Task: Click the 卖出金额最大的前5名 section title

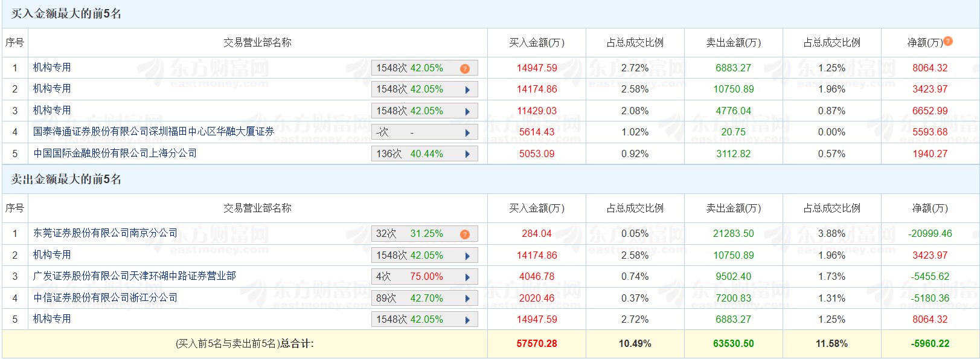Action: [x=66, y=179]
